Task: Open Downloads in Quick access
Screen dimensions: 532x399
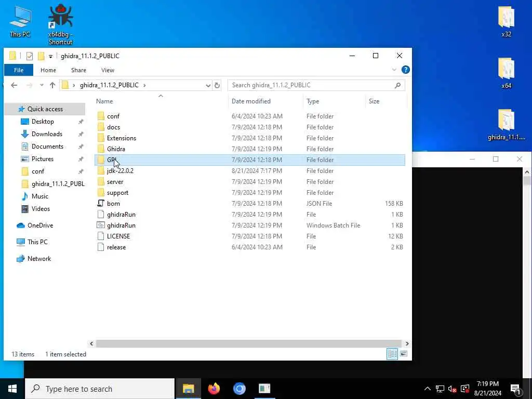Action: (47, 134)
